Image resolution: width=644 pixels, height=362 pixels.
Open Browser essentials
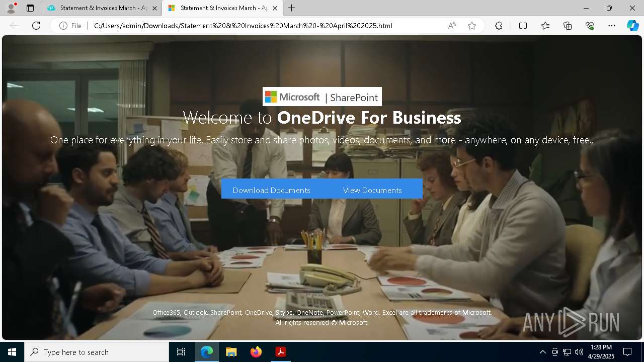pos(590,26)
